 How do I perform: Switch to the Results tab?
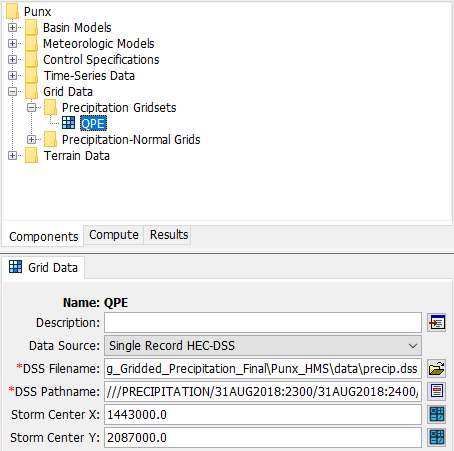click(169, 235)
